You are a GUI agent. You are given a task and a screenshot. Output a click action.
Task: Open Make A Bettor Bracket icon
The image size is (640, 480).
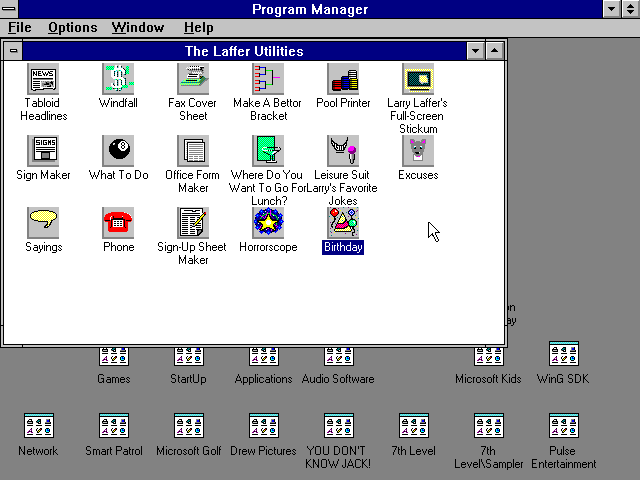pyautogui.click(x=268, y=79)
